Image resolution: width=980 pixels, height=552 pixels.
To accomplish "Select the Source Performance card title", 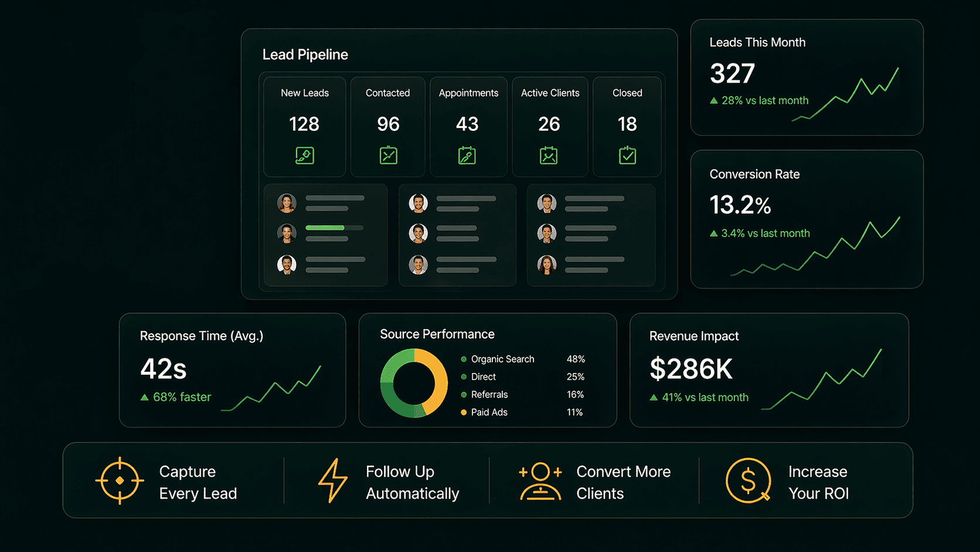I will click(437, 334).
